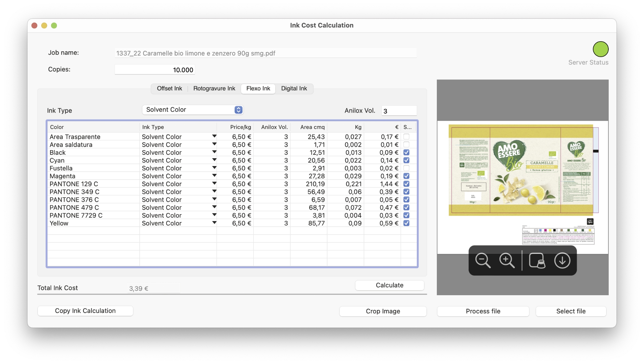
Task: Disable the PANTONE 129 C checkbox
Action: (x=406, y=184)
